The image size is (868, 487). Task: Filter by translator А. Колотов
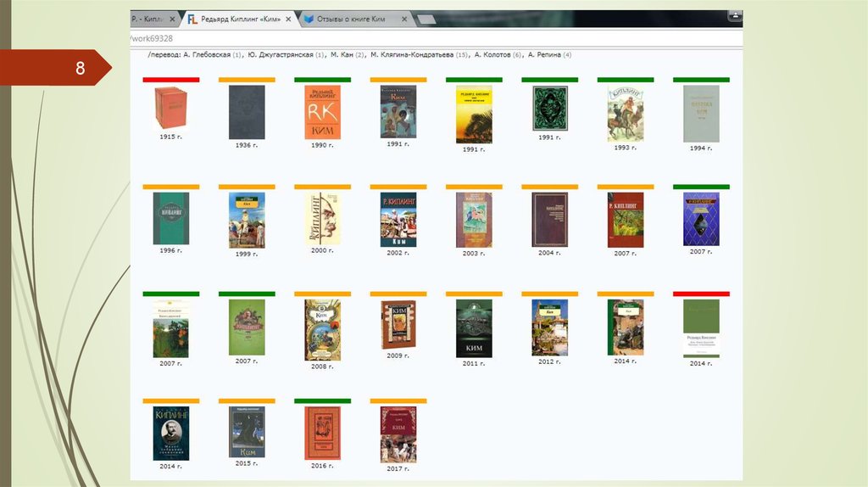click(x=492, y=55)
